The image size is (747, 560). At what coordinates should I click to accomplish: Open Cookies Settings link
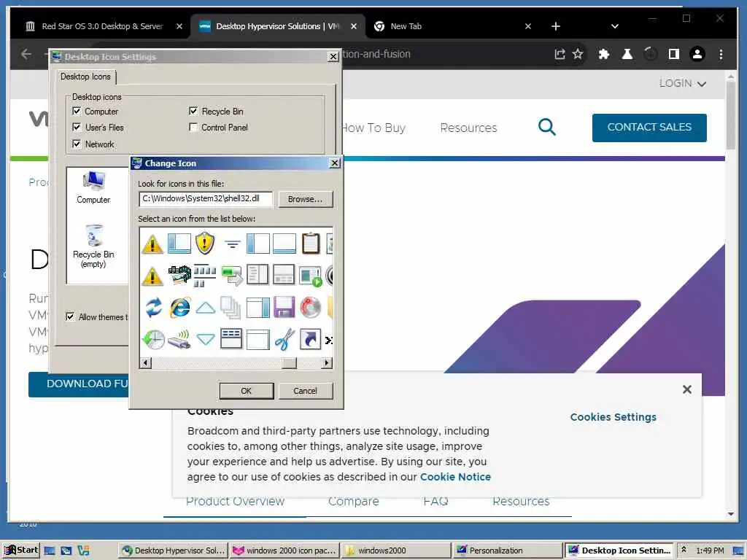613,417
